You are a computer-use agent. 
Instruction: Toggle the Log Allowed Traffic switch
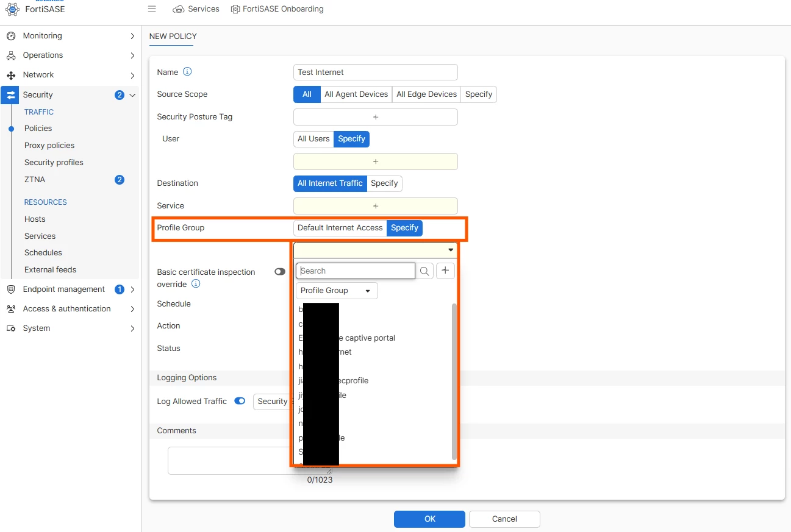(240, 401)
